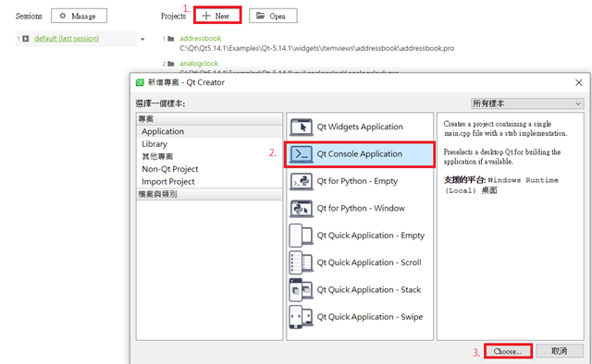592x364 pixels.
Task: Click the Qt Quick Application - Swipe icon
Action: click(x=301, y=317)
